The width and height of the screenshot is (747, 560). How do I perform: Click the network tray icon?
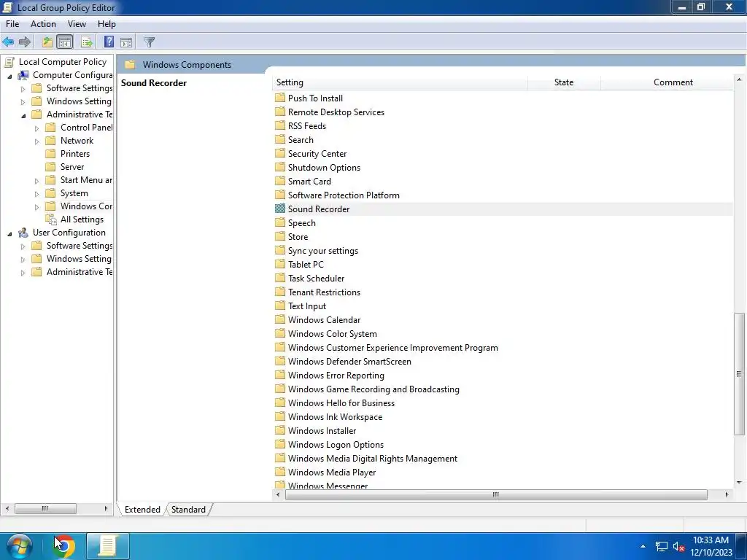[x=661, y=547]
